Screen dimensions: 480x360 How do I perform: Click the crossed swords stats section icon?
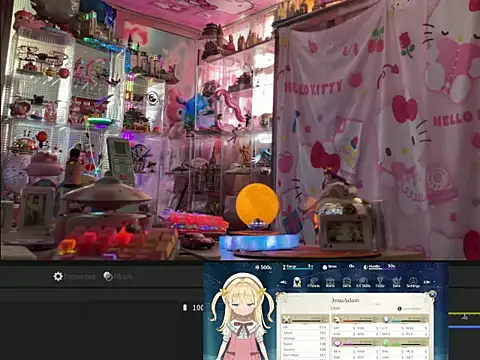point(287,319)
